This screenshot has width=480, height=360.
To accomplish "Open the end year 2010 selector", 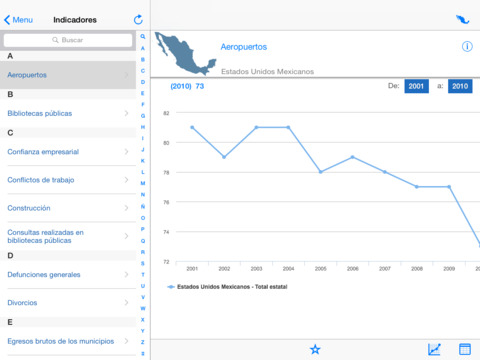I will [460, 86].
